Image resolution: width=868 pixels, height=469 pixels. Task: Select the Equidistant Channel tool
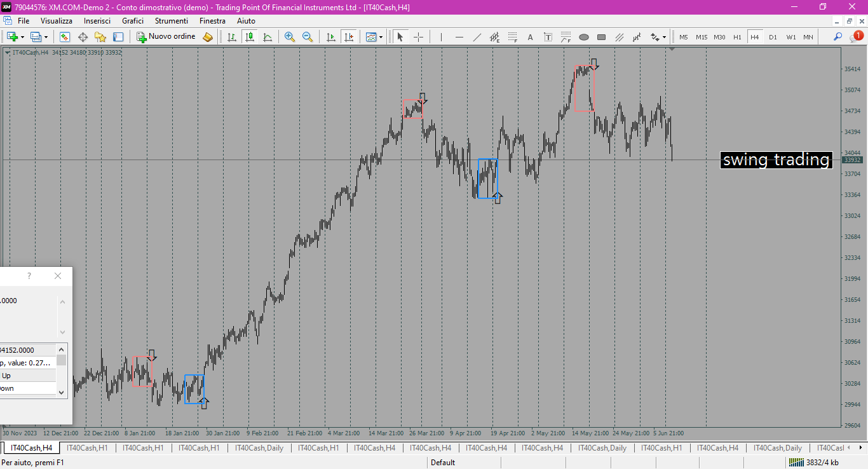point(494,37)
